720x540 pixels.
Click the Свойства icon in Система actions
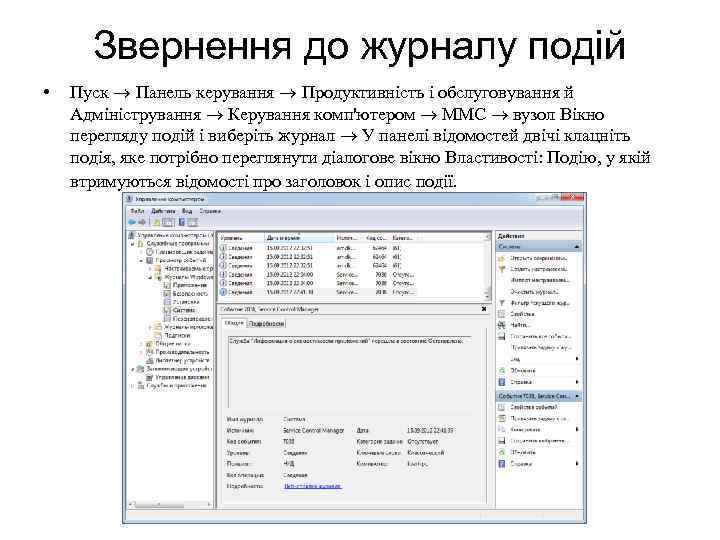pyautogui.click(x=502, y=314)
